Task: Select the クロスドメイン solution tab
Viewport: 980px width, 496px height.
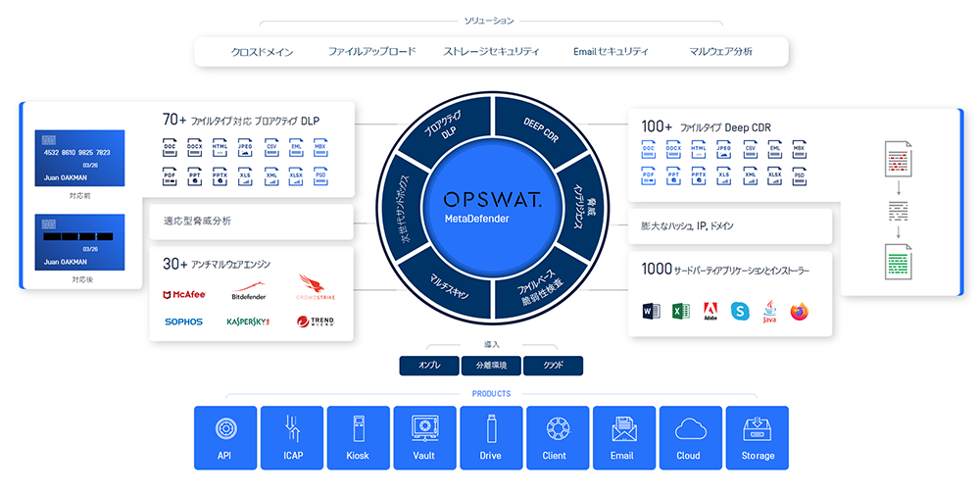Action: pyautogui.click(x=262, y=52)
